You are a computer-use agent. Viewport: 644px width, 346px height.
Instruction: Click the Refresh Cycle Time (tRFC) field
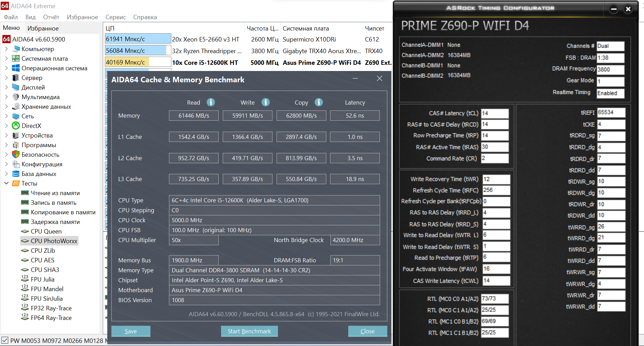tap(496, 190)
